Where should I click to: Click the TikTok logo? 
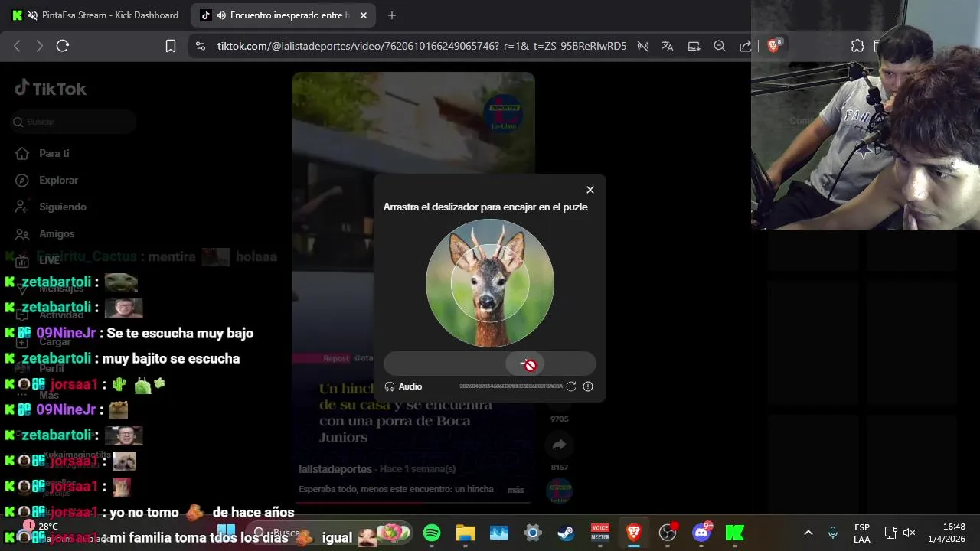[x=51, y=89]
